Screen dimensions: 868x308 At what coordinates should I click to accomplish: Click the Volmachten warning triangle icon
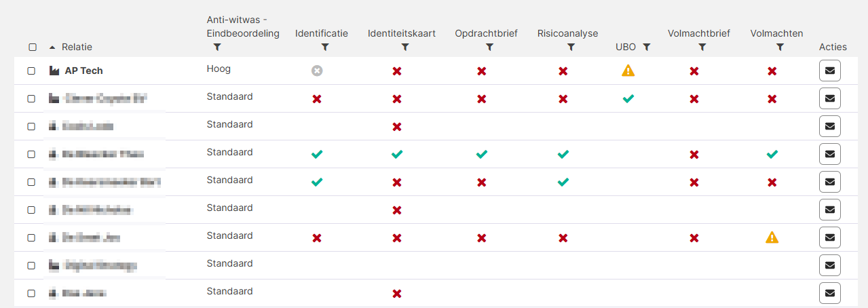(772, 237)
